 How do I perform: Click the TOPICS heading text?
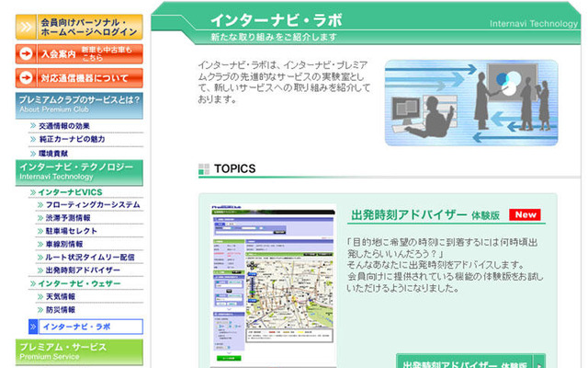pos(235,169)
